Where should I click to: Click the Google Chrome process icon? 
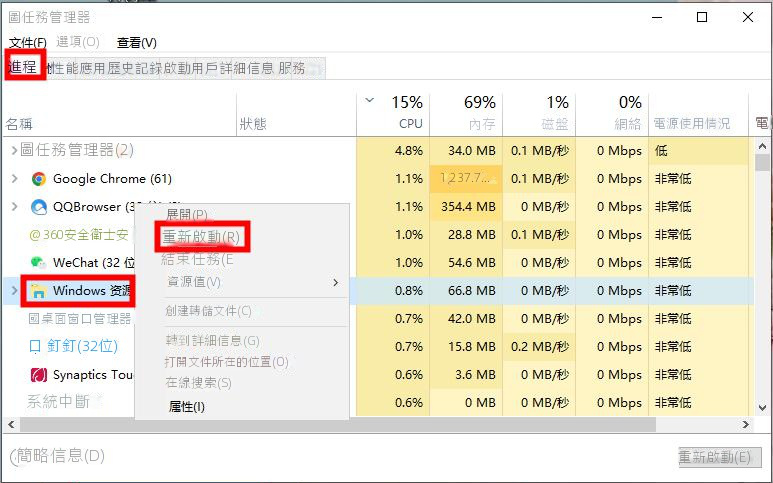click(x=38, y=178)
